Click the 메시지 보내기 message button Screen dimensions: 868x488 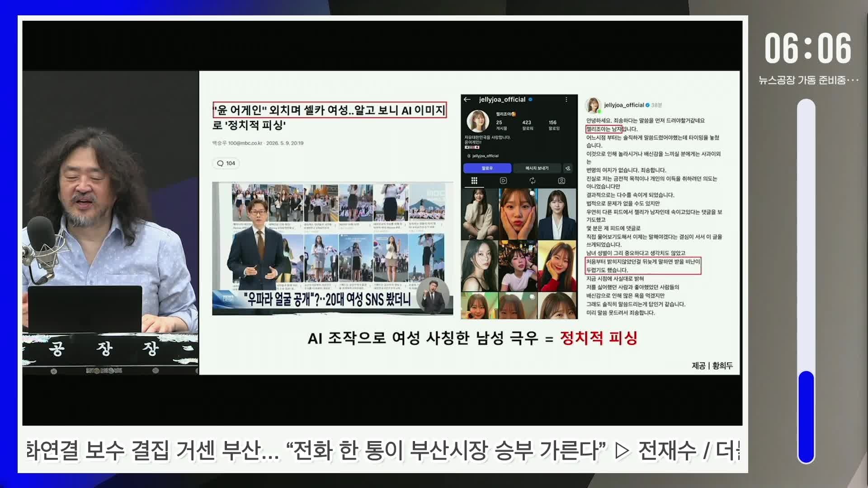[537, 168]
